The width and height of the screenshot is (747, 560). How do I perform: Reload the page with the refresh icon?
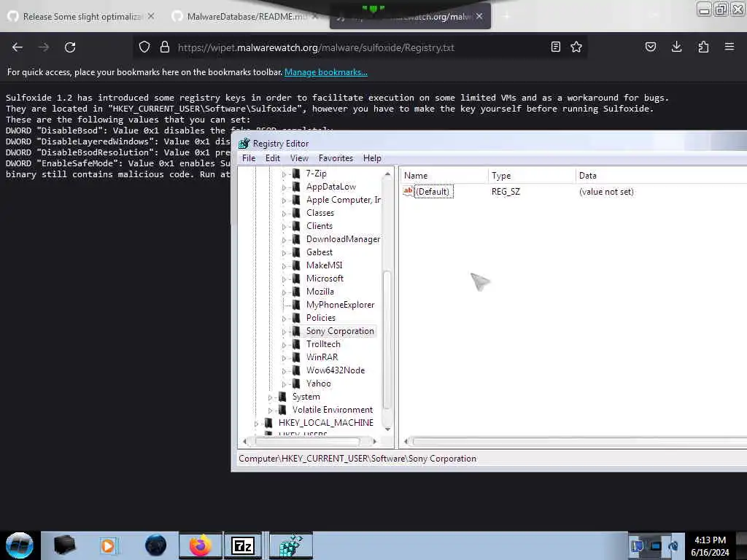(70, 47)
